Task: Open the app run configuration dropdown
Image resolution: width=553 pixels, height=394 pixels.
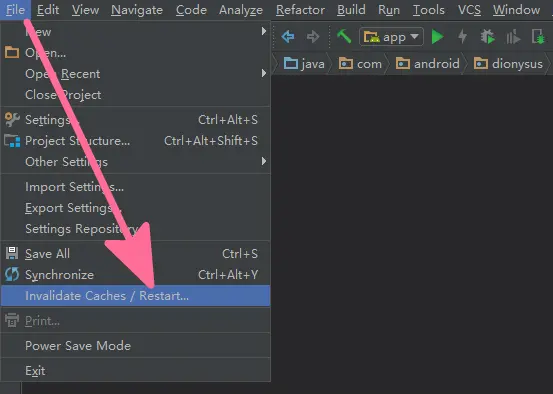Action: (x=391, y=36)
